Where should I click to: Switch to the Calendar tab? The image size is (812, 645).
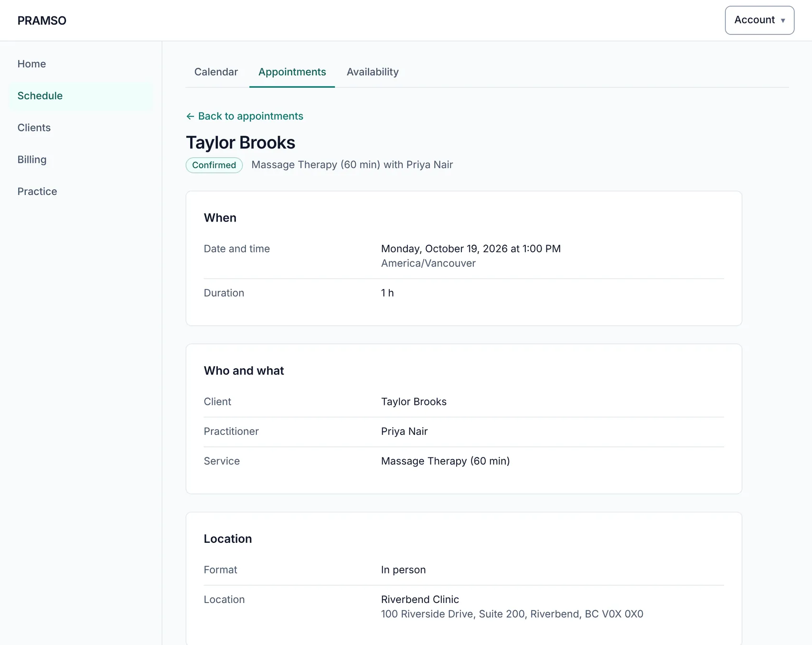click(216, 72)
